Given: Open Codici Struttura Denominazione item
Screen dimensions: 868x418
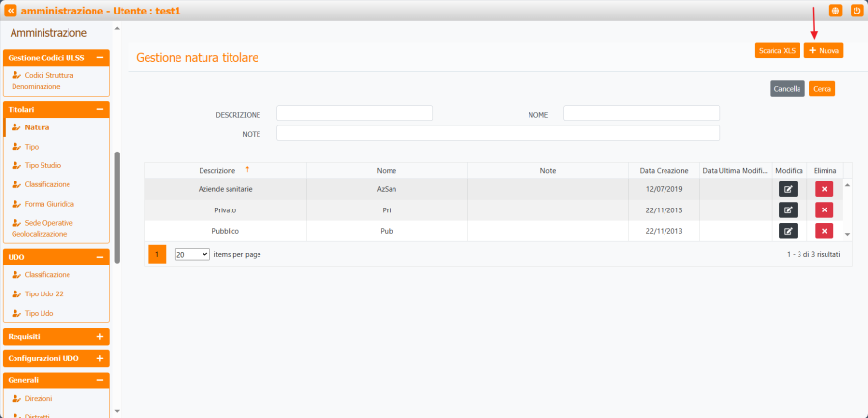Looking at the screenshot, I should click(48, 80).
